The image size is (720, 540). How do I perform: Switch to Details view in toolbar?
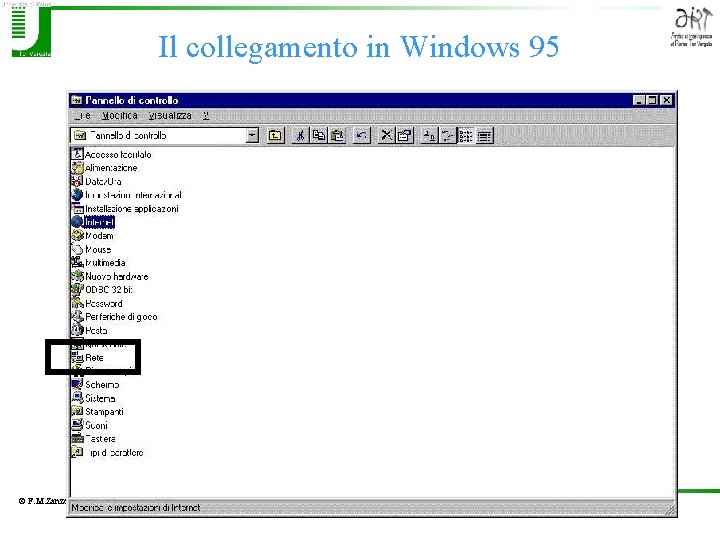point(484,135)
